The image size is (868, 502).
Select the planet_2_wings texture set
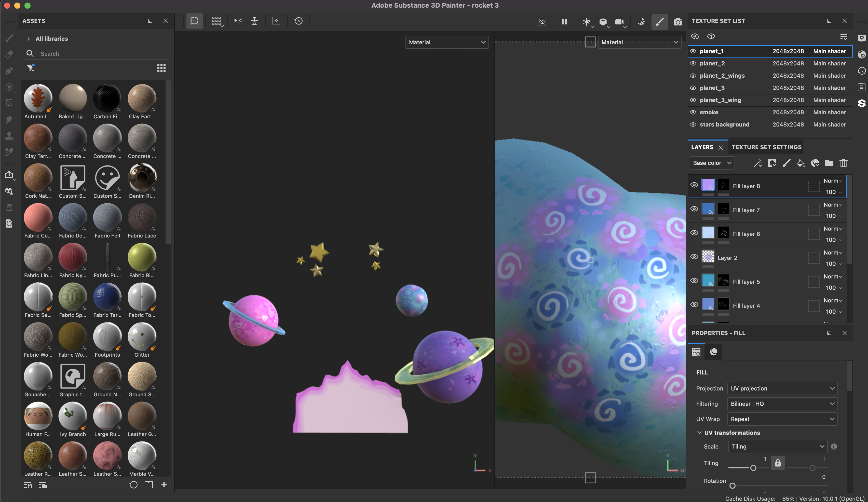770,76
